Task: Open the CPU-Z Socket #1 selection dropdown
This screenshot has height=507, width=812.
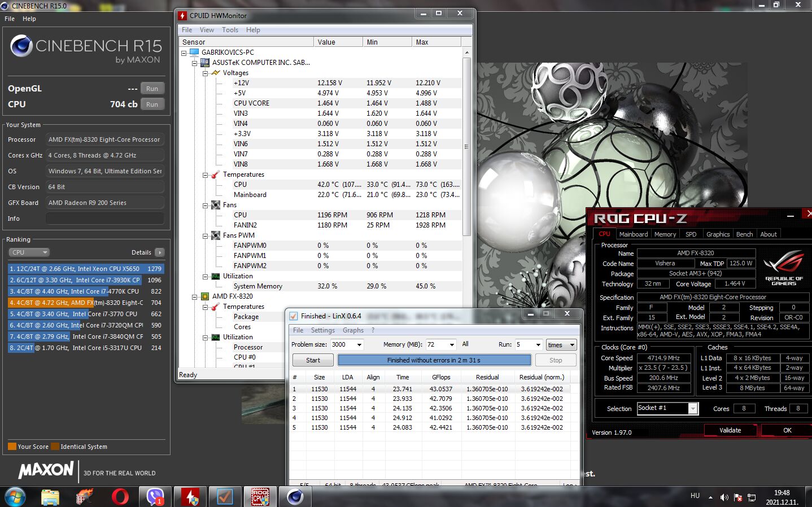Action: 693,408
